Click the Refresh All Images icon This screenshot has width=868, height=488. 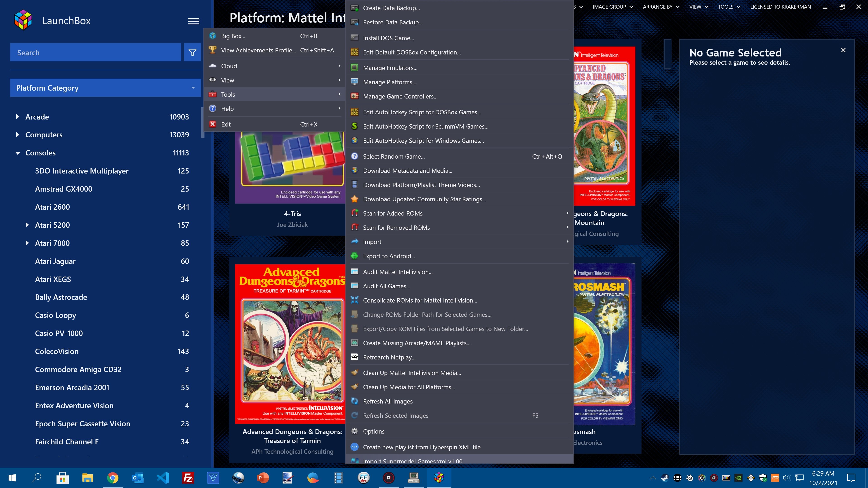tap(354, 401)
